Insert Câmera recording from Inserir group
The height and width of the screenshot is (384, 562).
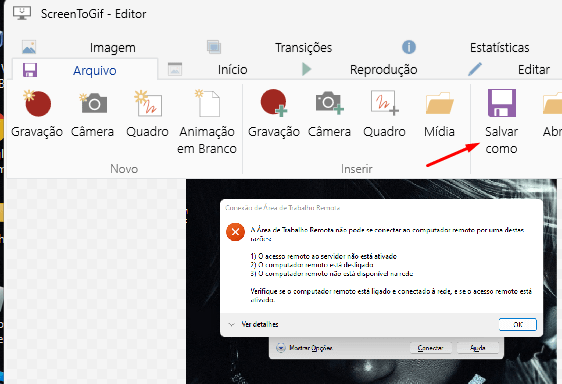pyautogui.click(x=329, y=115)
